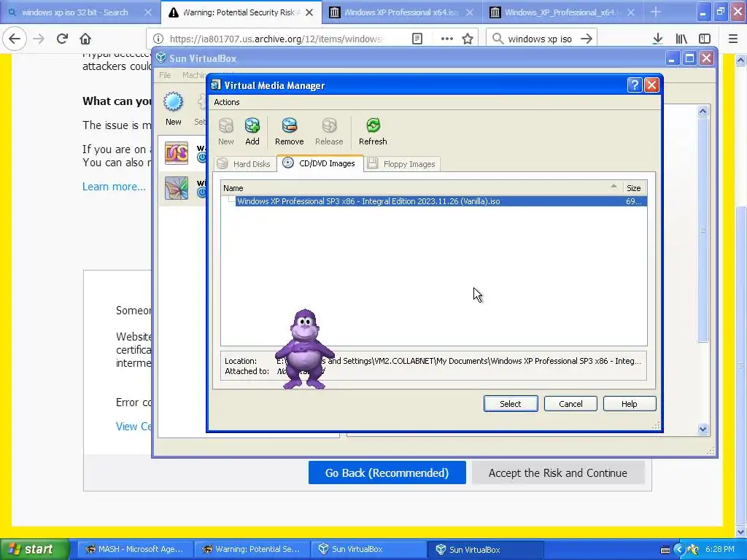Switch to Windows_XP_Professional_x64 browser tab
Image resolution: width=747 pixels, height=560 pixels.
coord(563,12)
